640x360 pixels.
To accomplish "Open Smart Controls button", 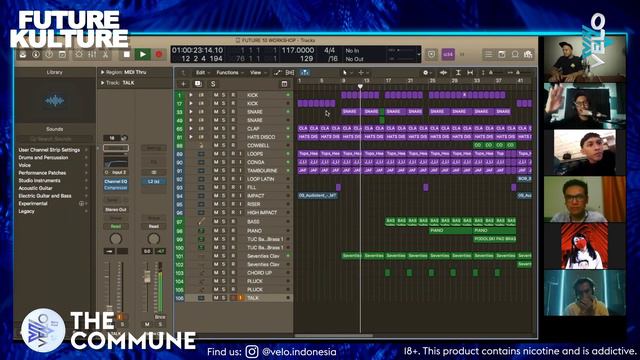I will click(x=79, y=54).
